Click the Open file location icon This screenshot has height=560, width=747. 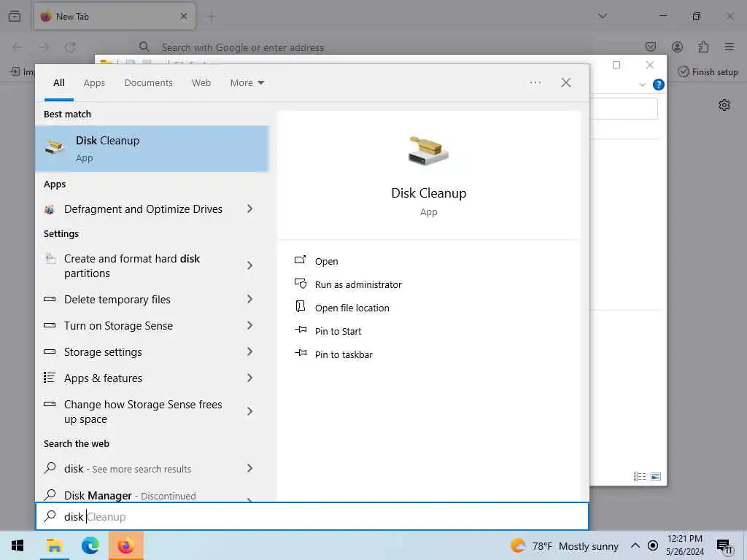tap(300, 306)
